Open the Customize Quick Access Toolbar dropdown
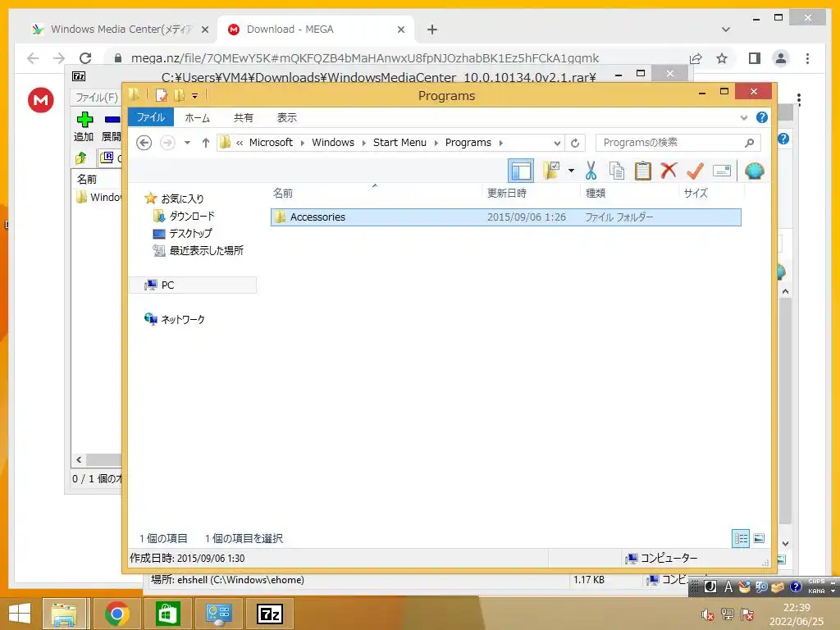The height and width of the screenshot is (630, 840). [x=194, y=96]
